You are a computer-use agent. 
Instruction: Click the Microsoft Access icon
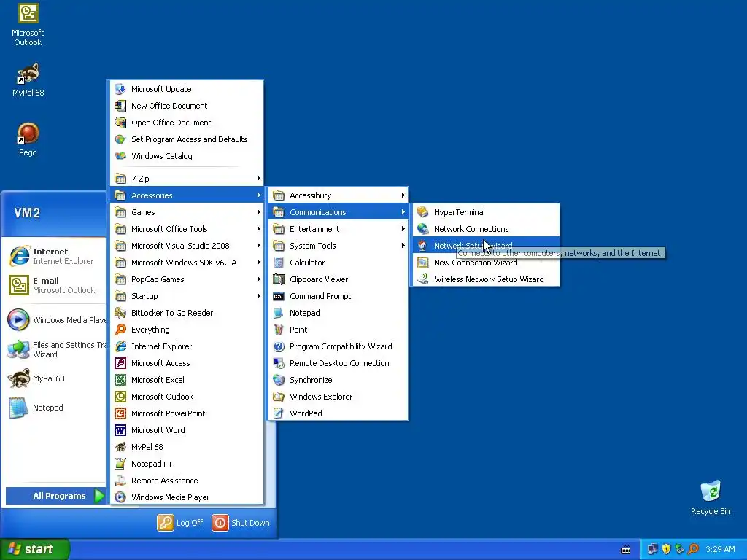point(120,363)
